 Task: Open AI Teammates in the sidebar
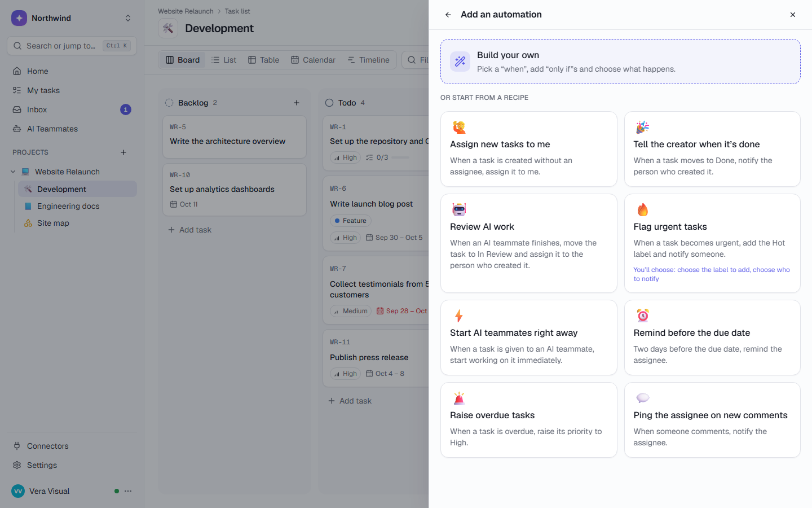[x=72, y=129]
